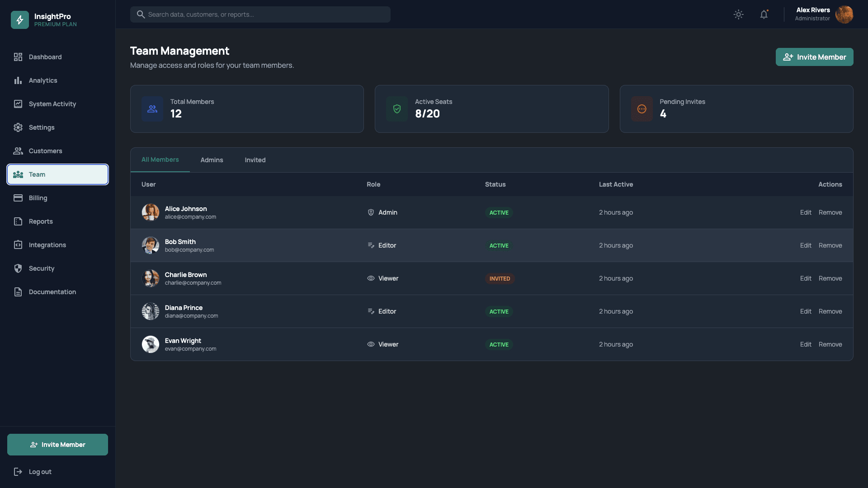Viewport: 868px width, 488px height.
Task: Remove Alice Johnson from the team
Action: click(x=830, y=212)
